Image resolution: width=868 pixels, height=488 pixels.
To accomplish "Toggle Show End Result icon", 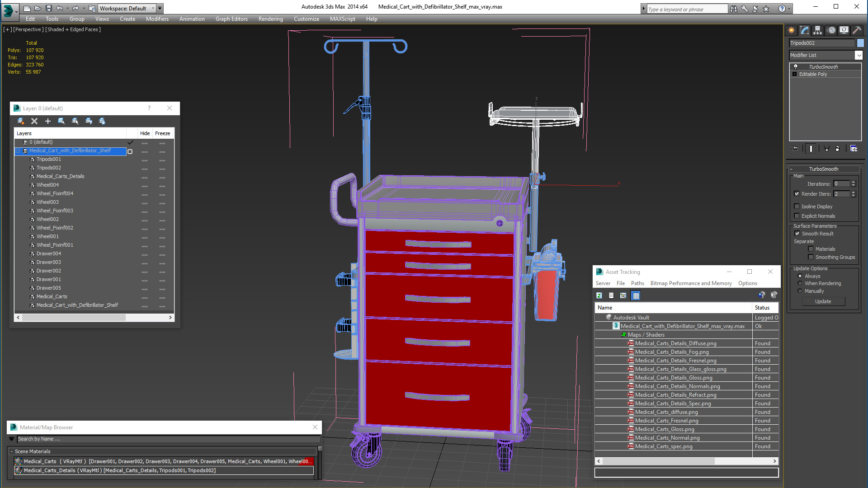I will pos(811,149).
